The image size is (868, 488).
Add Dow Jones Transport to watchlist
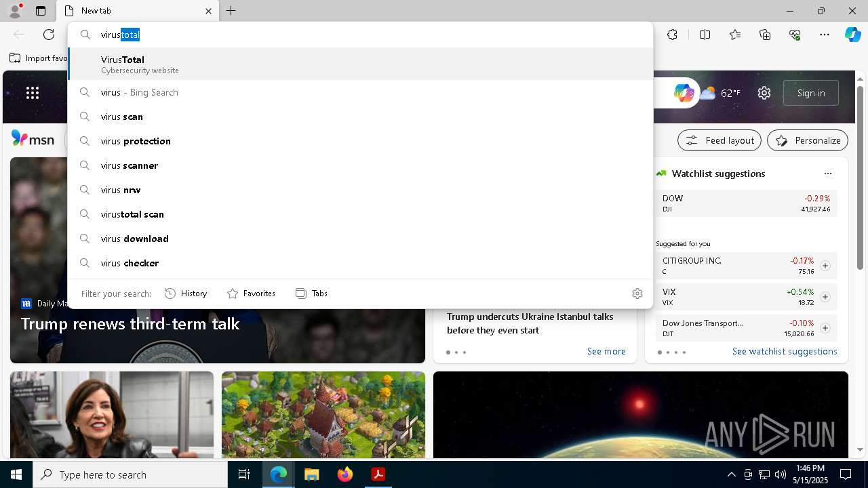(x=825, y=328)
